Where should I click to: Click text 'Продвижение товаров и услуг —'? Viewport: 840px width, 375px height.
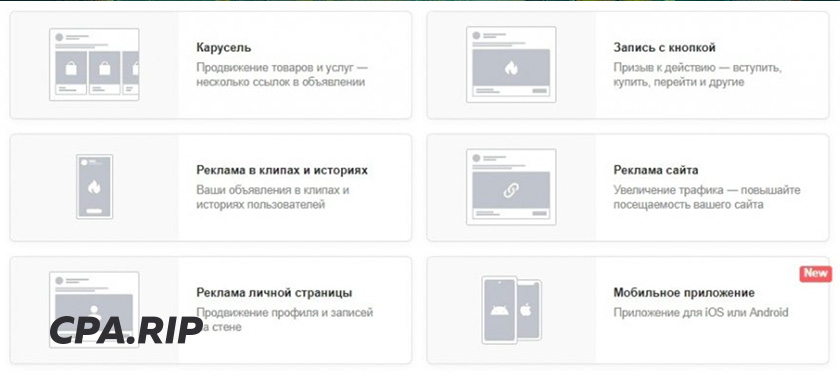(x=282, y=68)
